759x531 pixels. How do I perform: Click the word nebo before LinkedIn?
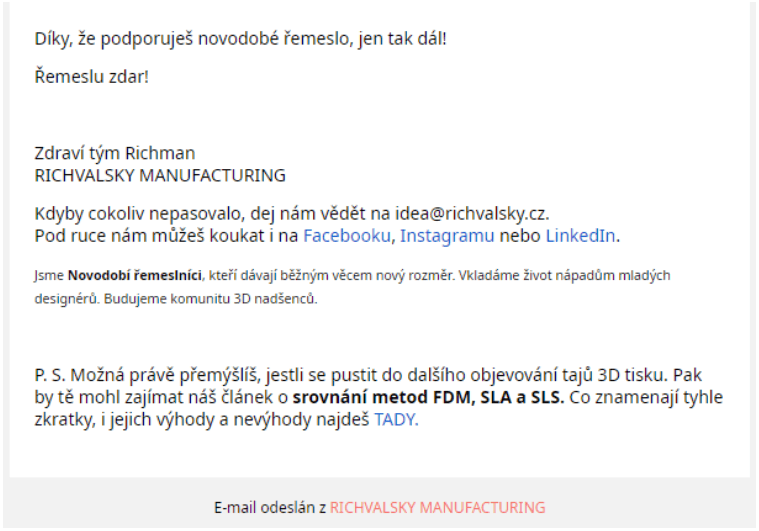click(520, 236)
